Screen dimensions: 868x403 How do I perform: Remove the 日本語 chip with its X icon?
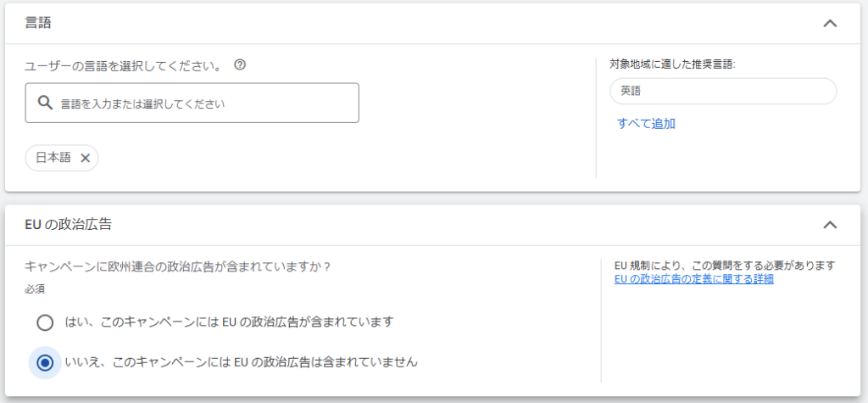[85, 158]
